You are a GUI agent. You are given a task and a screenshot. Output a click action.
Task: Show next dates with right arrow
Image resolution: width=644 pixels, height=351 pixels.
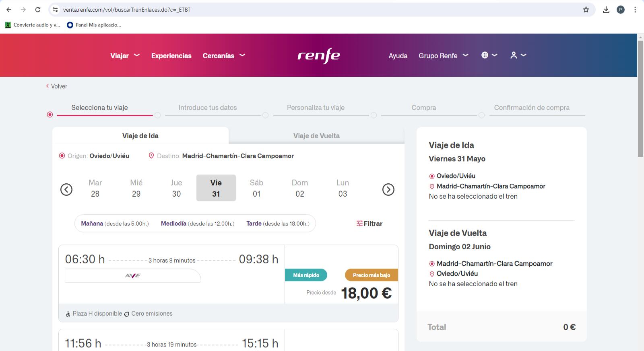click(x=388, y=189)
